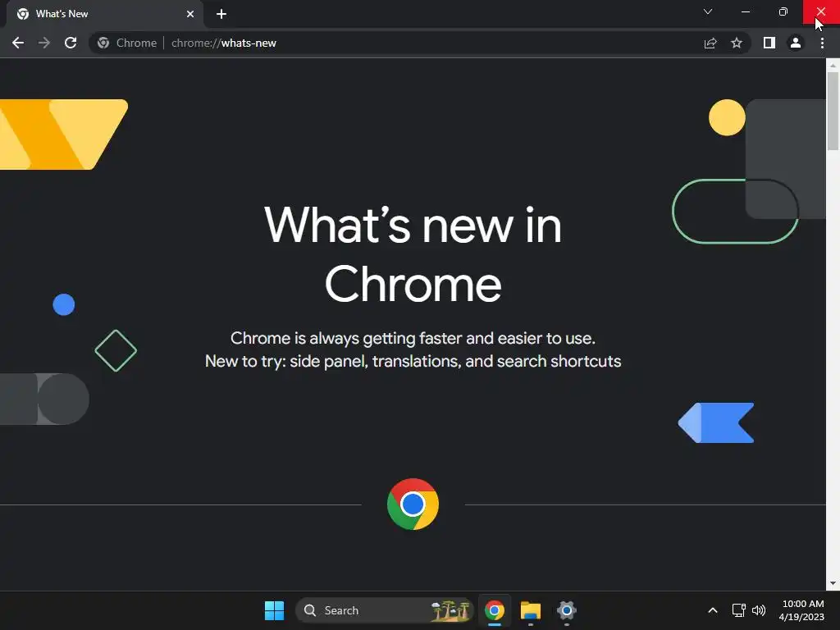Click the forward navigation arrow
Image resolution: width=840 pixels, height=630 pixels.
(44, 43)
